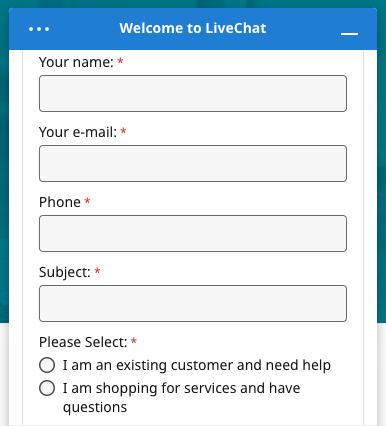This screenshot has width=386, height=426.
Task: Click the "Your name:" label text
Action: [x=76, y=62]
